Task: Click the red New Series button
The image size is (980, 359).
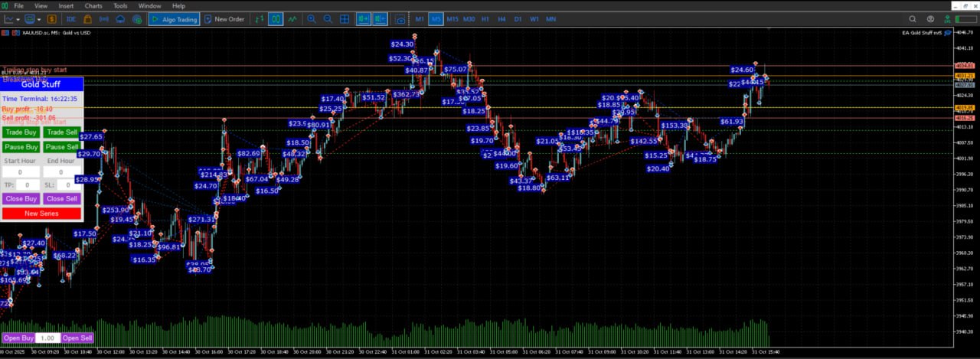Action: coord(41,214)
